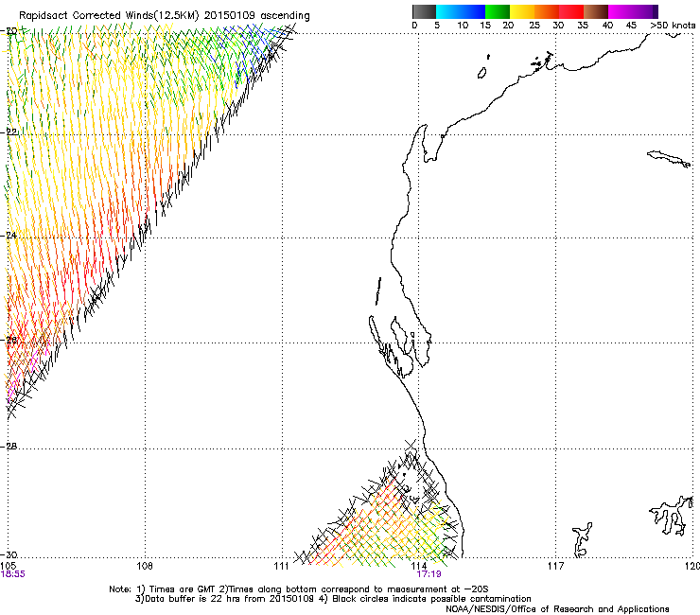Click the '-28' latitude axis label
The width and height of the screenshot is (700, 615).
coord(9,447)
